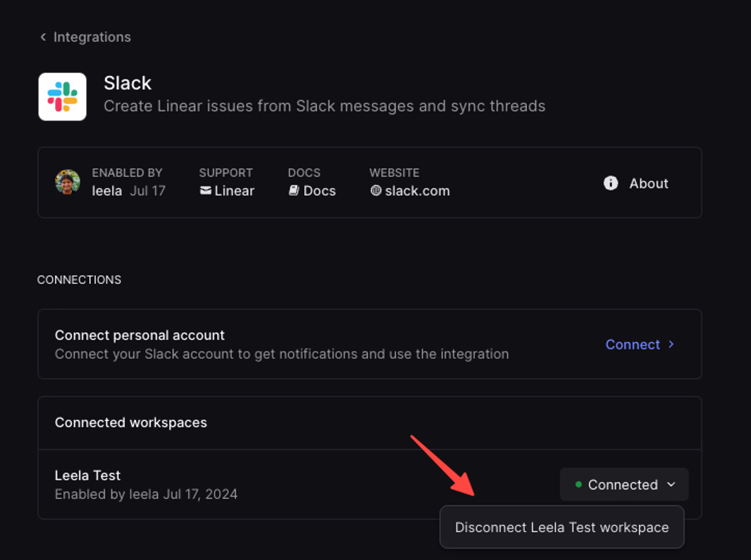Open the Docs link
The height and width of the screenshot is (560, 751).
coord(312,191)
